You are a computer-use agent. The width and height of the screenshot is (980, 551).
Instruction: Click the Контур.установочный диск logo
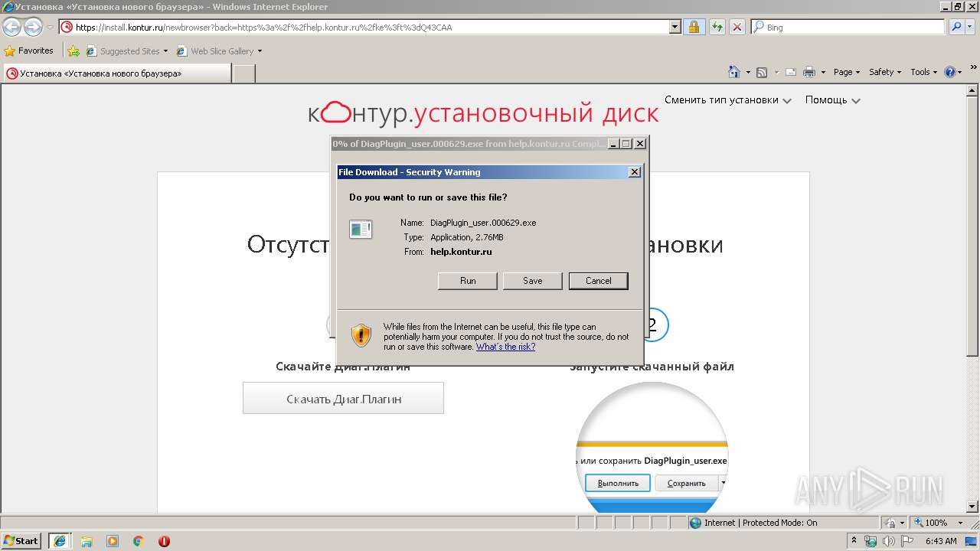(x=483, y=114)
